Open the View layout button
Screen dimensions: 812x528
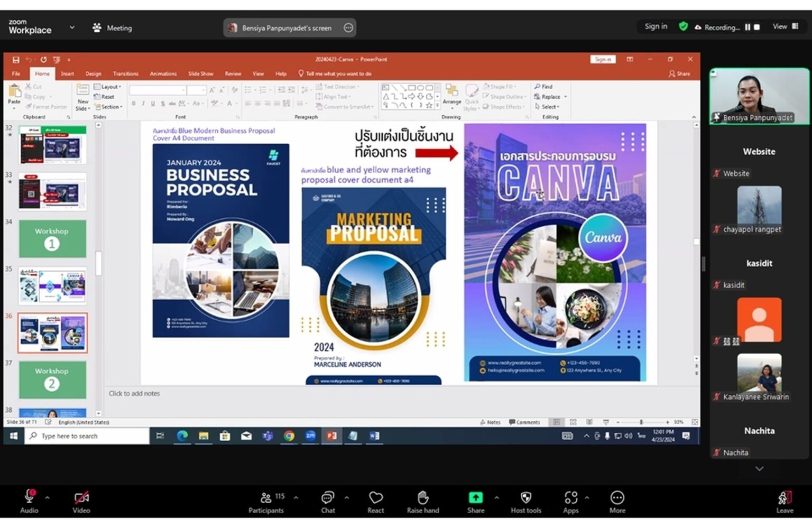click(786, 26)
